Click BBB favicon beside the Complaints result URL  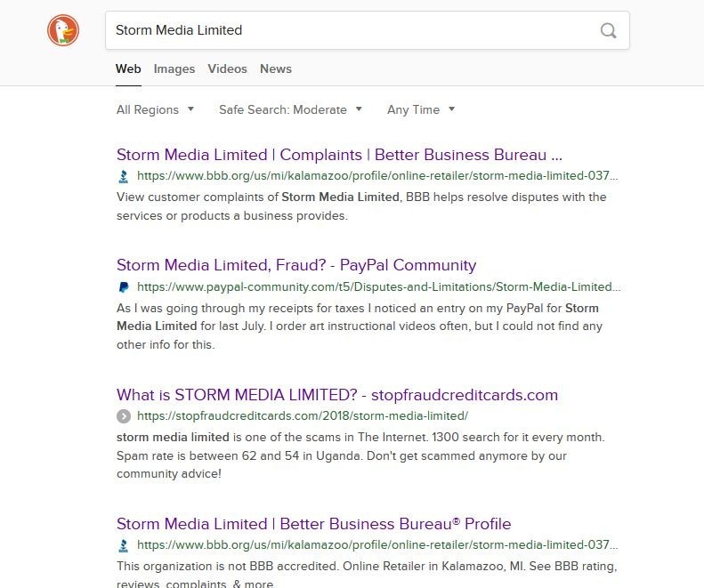(x=124, y=176)
